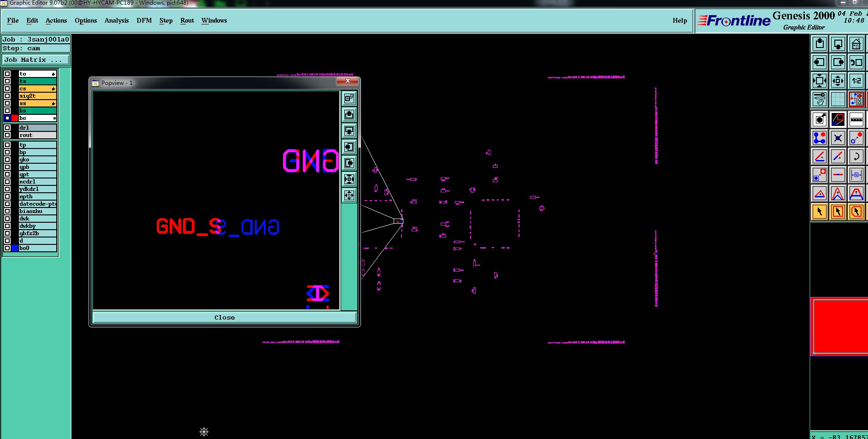Select layer name npth in layer list
The image size is (868, 439).
click(37, 196)
